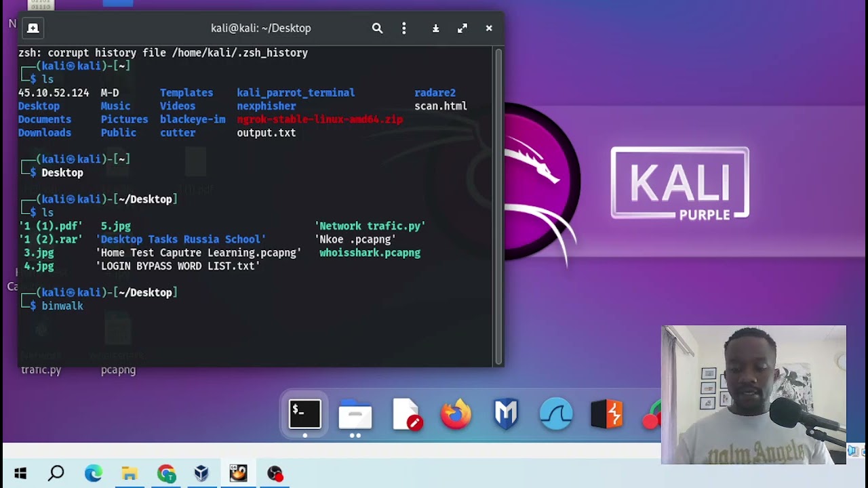Click '45.10.52.124' entry in listing
Screen dimensions: 868x488
(54, 93)
